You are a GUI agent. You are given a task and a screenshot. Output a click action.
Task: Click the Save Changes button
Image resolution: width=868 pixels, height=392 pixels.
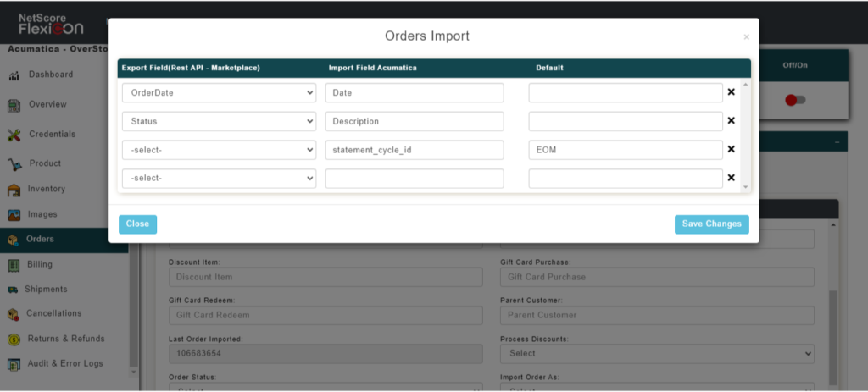(711, 224)
